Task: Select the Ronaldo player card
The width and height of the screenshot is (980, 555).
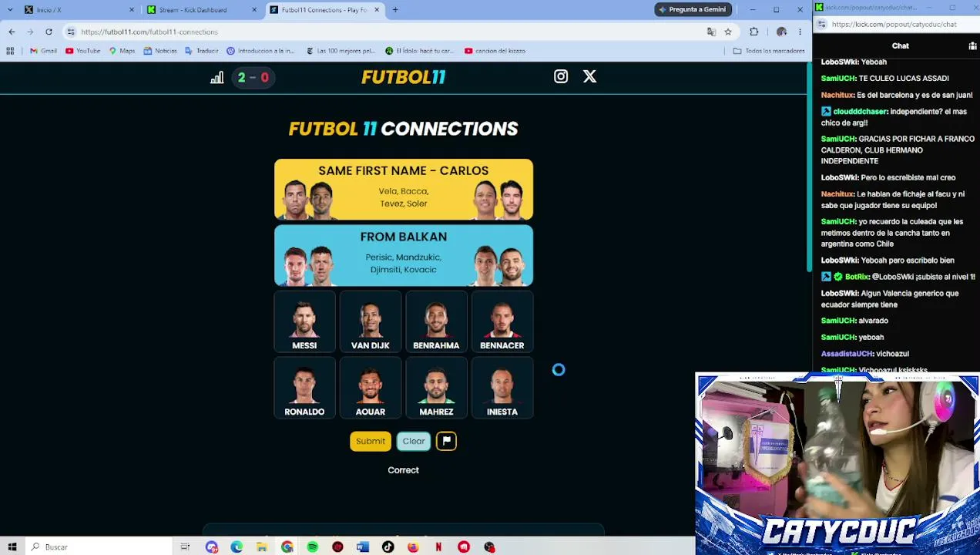Action: pyautogui.click(x=304, y=388)
